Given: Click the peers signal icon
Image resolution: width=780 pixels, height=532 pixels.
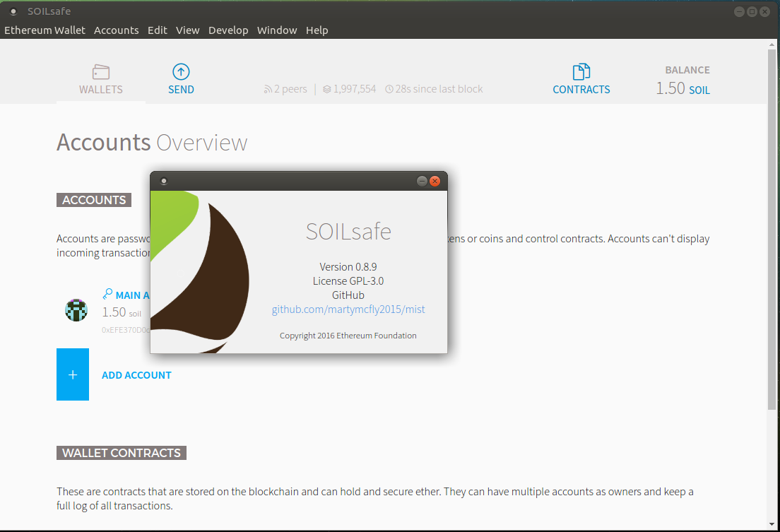Looking at the screenshot, I should click(268, 89).
